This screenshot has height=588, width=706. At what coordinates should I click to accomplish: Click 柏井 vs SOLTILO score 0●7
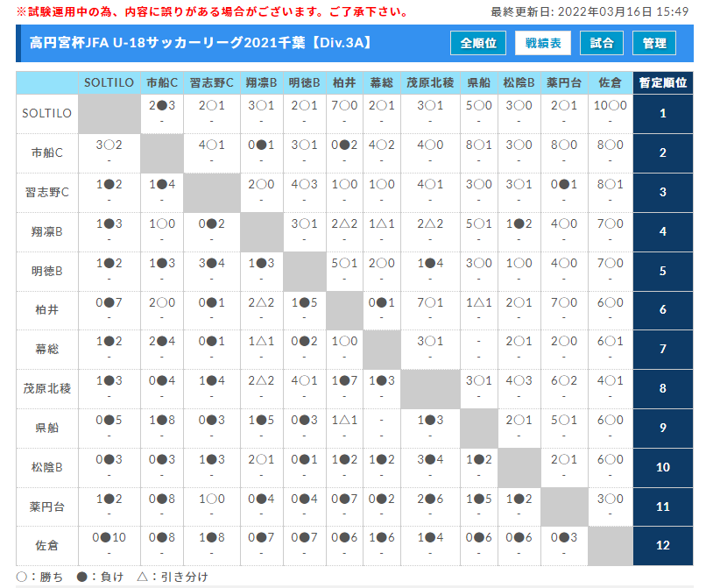pos(109,303)
